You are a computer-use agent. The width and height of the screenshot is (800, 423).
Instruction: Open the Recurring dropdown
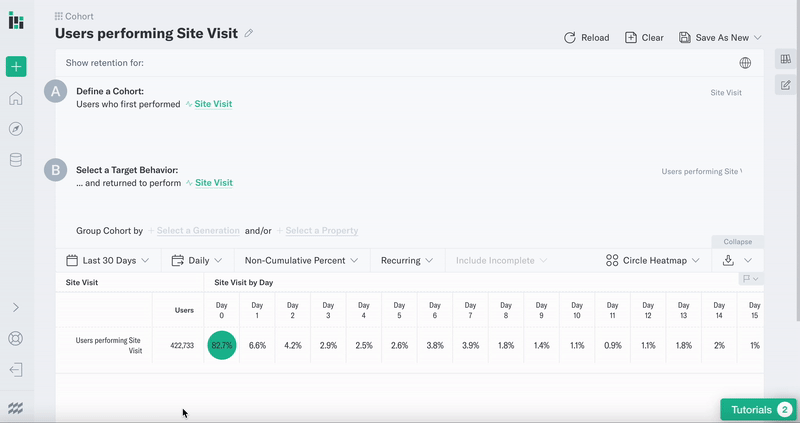tap(407, 261)
